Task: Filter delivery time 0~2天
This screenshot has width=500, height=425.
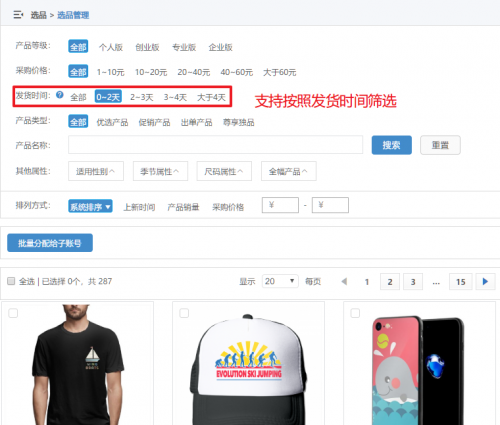Action: (x=108, y=97)
